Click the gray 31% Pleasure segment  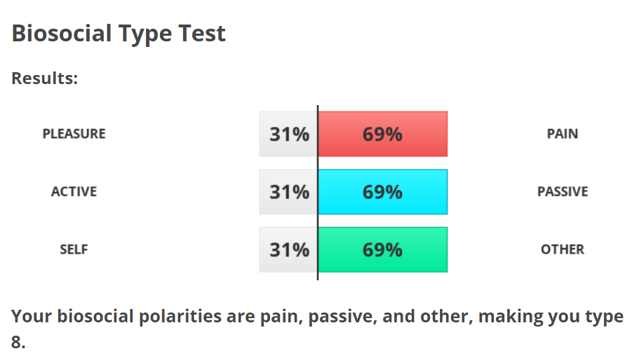(x=288, y=134)
